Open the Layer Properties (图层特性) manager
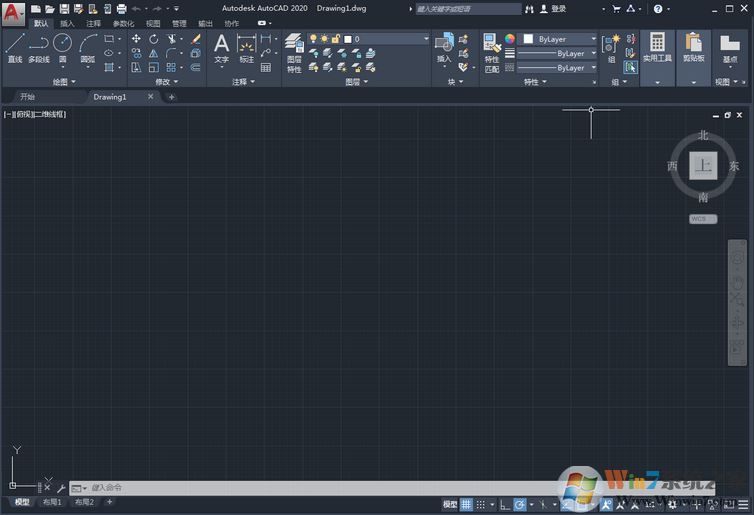The height and width of the screenshot is (515, 754). [294, 53]
